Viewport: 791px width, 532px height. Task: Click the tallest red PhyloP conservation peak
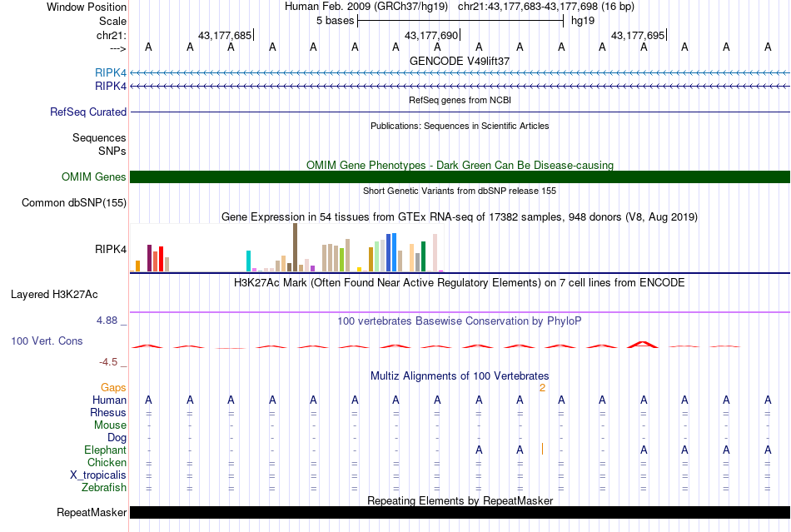[x=643, y=345]
